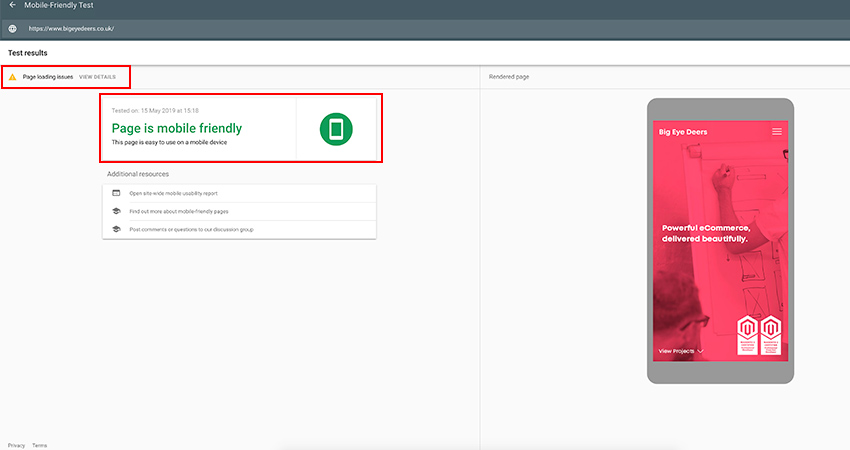Screen dimensions: 850x450
Task: Click the Mobile-Friendly Test title
Action: (59, 5)
